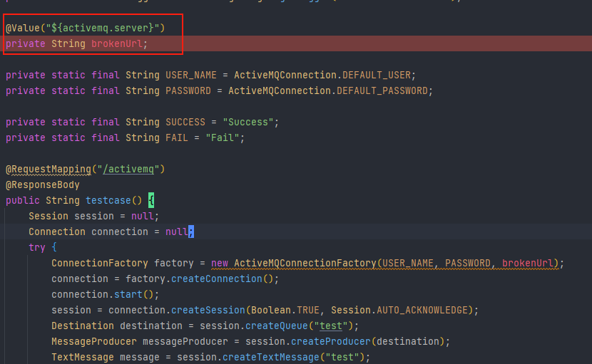The height and width of the screenshot is (364, 592).
Task: Click the MessageProducer type name
Action: [x=93, y=342]
